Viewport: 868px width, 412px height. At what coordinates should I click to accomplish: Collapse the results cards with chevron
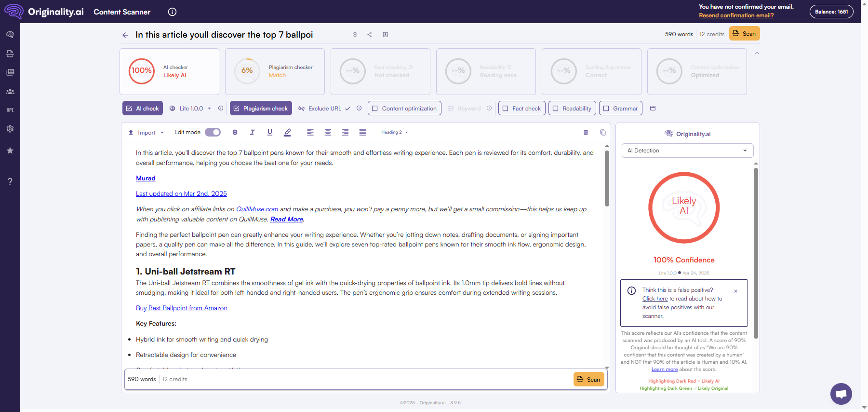click(757, 53)
